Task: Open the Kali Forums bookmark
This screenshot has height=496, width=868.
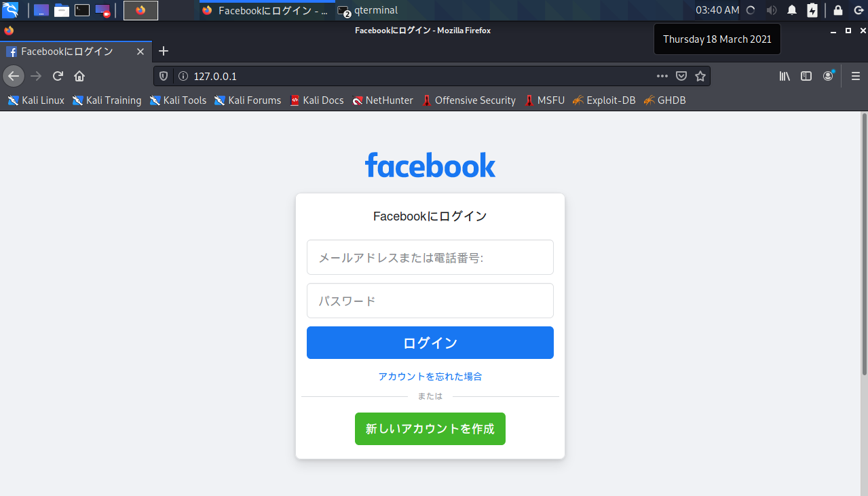Action: click(x=248, y=100)
